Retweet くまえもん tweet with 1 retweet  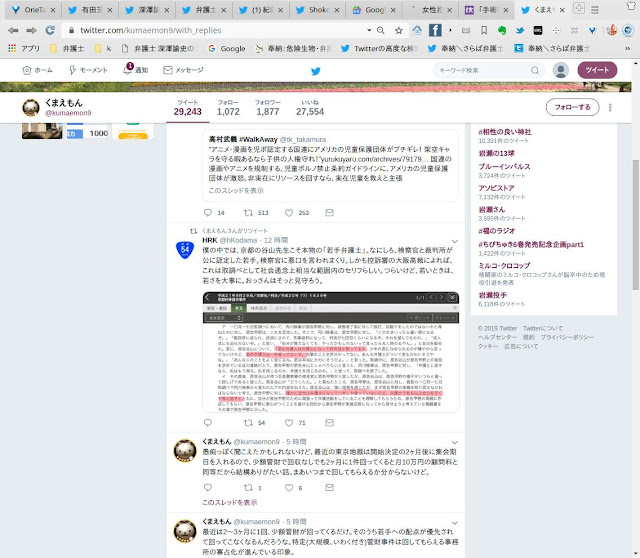point(248,487)
